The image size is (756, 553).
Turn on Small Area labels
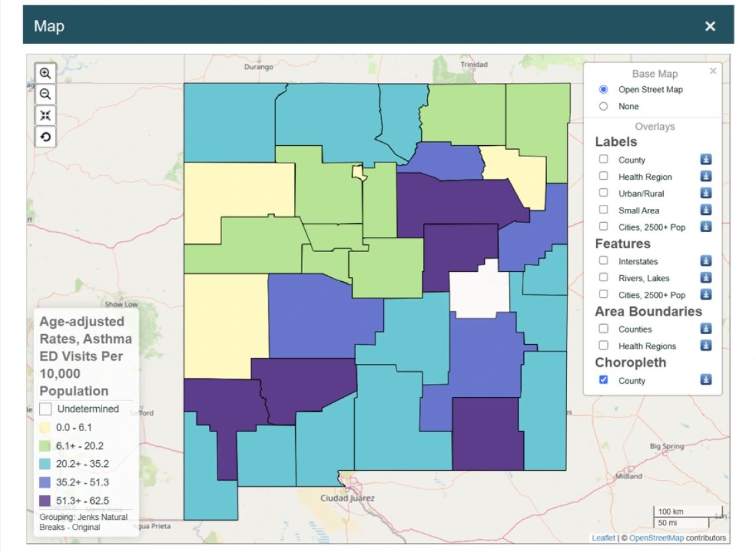(603, 210)
